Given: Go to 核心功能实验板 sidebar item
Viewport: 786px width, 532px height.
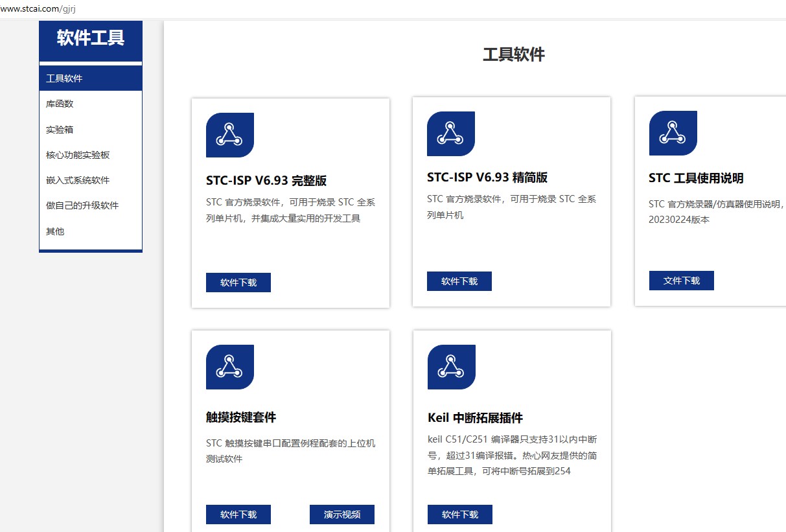Looking at the screenshot, I should (91, 155).
